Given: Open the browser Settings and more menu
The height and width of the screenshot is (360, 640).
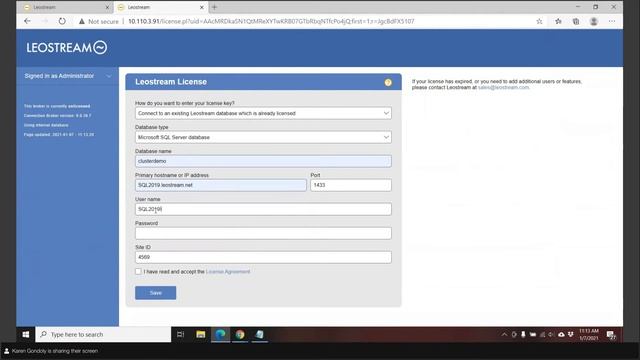Looking at the screenshot, I should [x=612, y=21].
